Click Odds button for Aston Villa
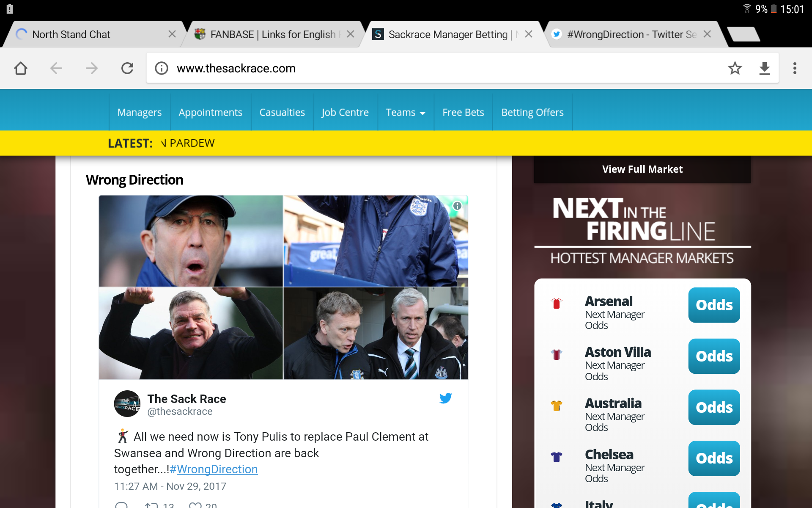 [x=714, y=356]
